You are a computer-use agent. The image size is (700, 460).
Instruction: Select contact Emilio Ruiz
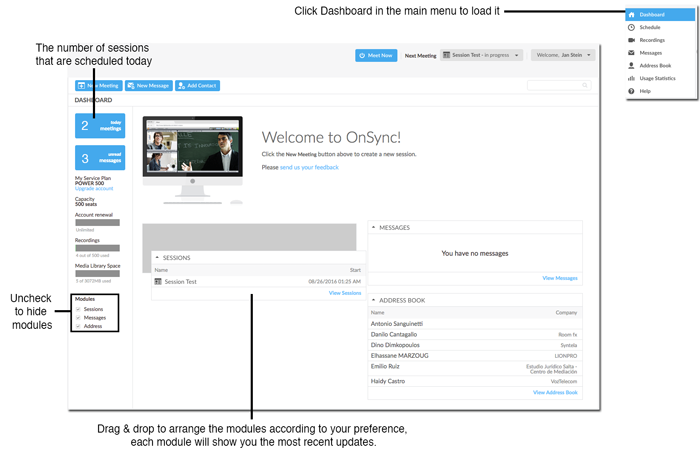tap(475, 368)
